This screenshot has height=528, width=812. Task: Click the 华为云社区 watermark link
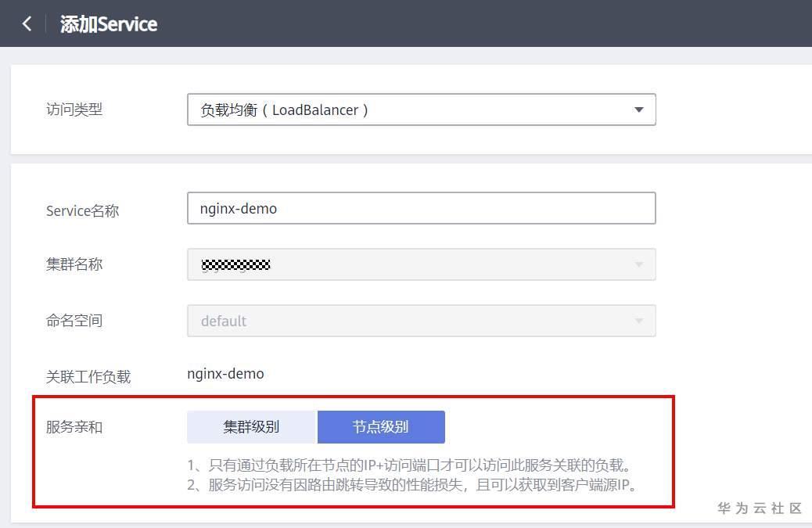click(759, 508)
